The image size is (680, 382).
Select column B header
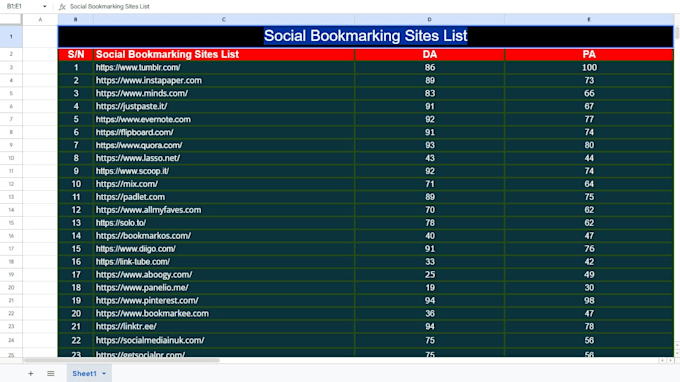[75, 20]
